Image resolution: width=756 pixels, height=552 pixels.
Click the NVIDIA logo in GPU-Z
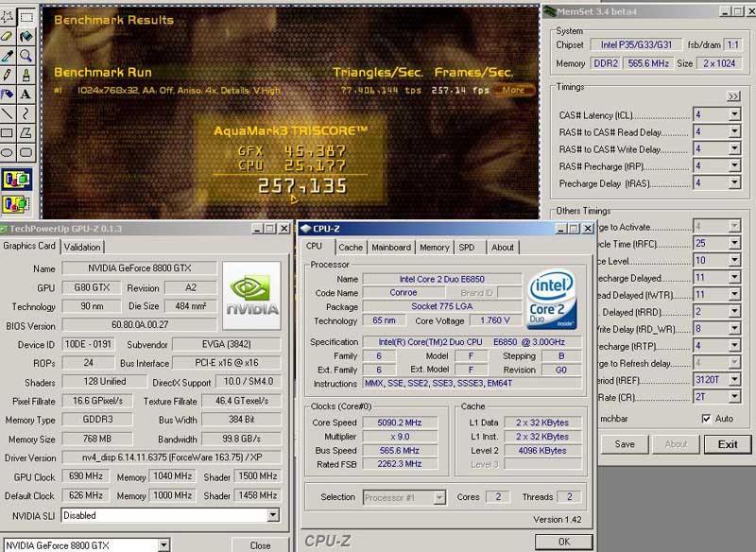[251, 296]
